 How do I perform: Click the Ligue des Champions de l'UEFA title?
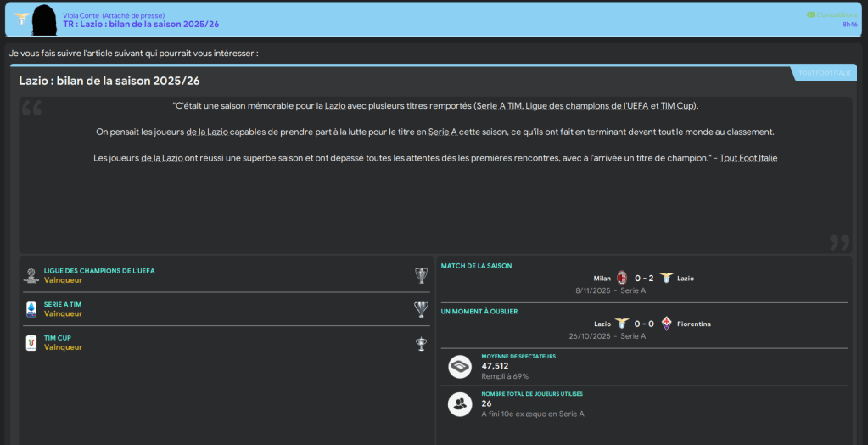99,271
